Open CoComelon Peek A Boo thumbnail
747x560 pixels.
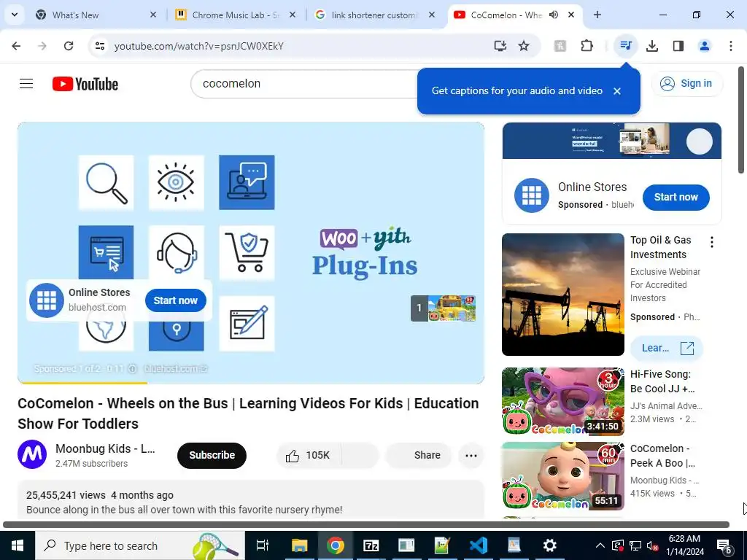tap(562, 476)
